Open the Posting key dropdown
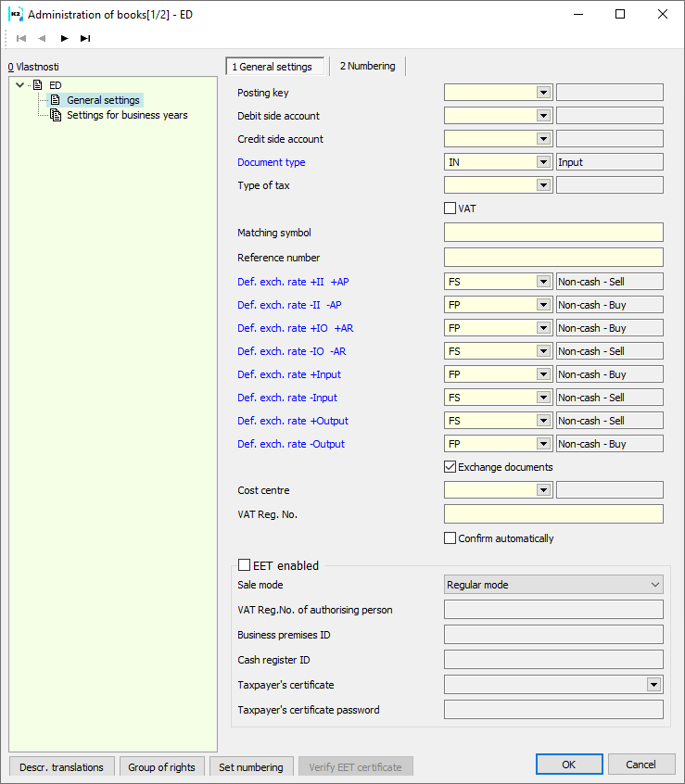This screenshot has width=685, height=784. point(543,93)
